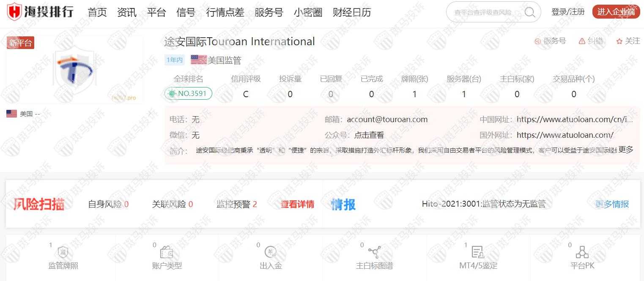Click 查看详情 in risk scan

coord(297,205)
